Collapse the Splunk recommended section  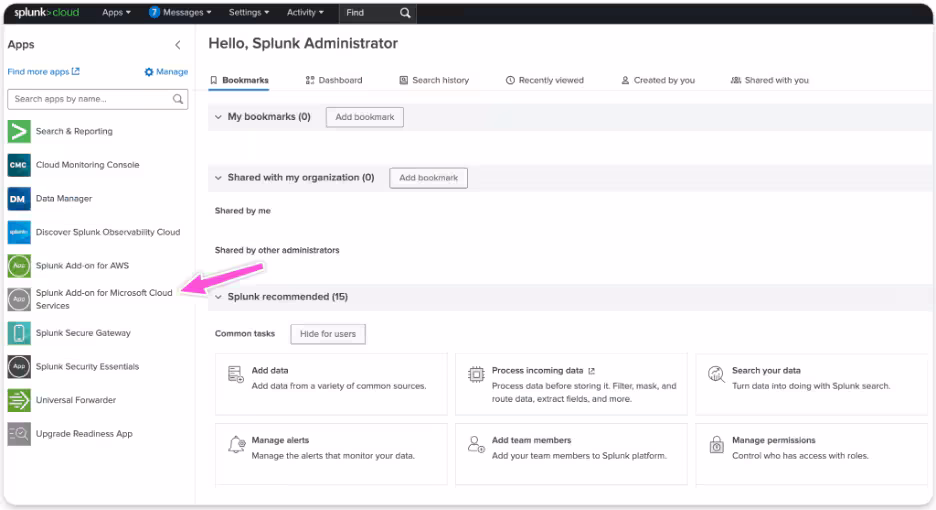[x=218, y=297]
